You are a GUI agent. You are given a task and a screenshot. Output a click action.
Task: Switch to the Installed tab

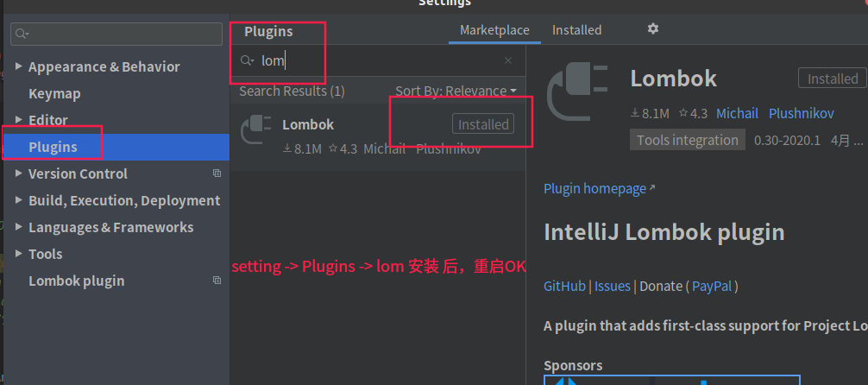576,29
